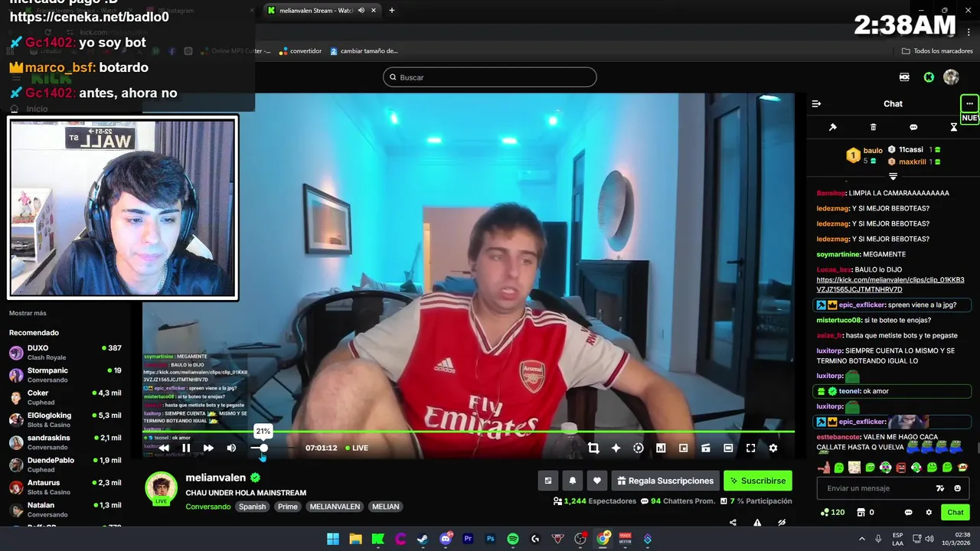Screen dimensions: 980x551
Task: Open the stream stats bar-chart icon
Action: pyautogui.click(x=661, y=448)
